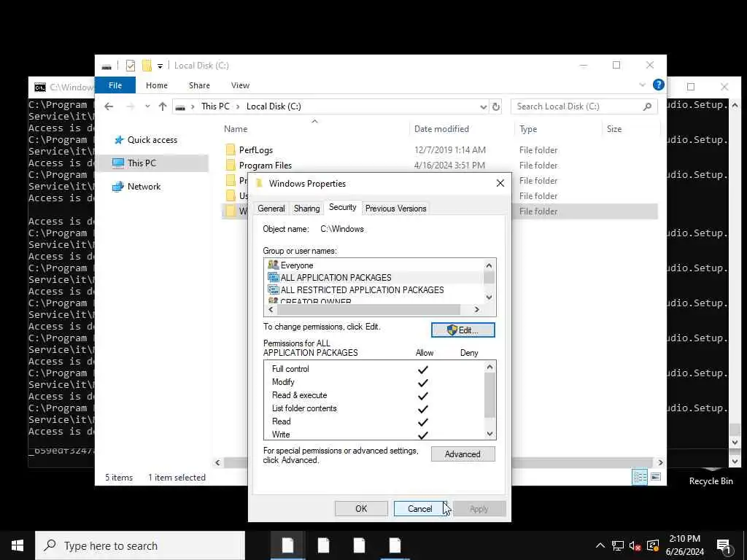The image size is (747, 560).
Task: Open the General tab in Windows Properties
Action: click(271, 209)
